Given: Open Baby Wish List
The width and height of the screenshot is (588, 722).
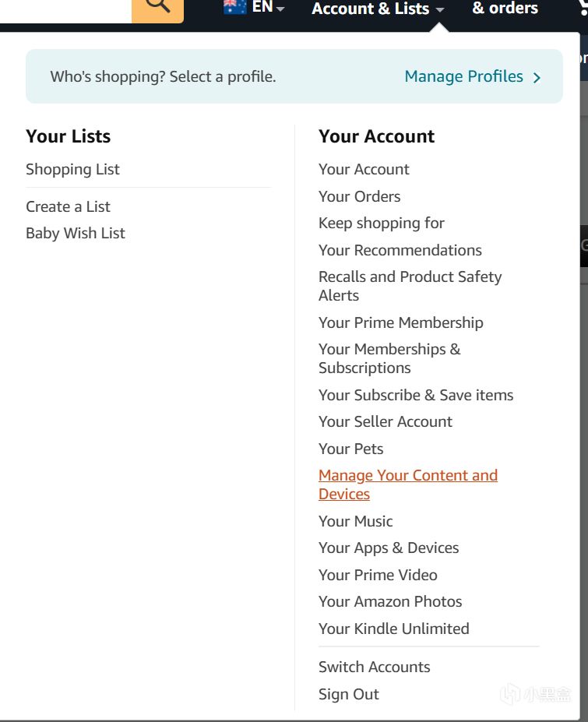Looking at the screenshot, I should point(76,233).
